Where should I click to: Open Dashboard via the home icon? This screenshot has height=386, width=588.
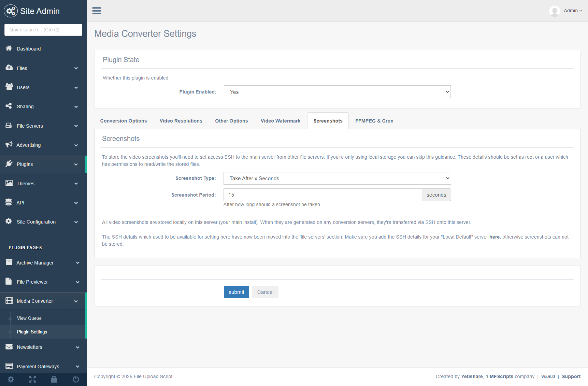coord(9,48)
